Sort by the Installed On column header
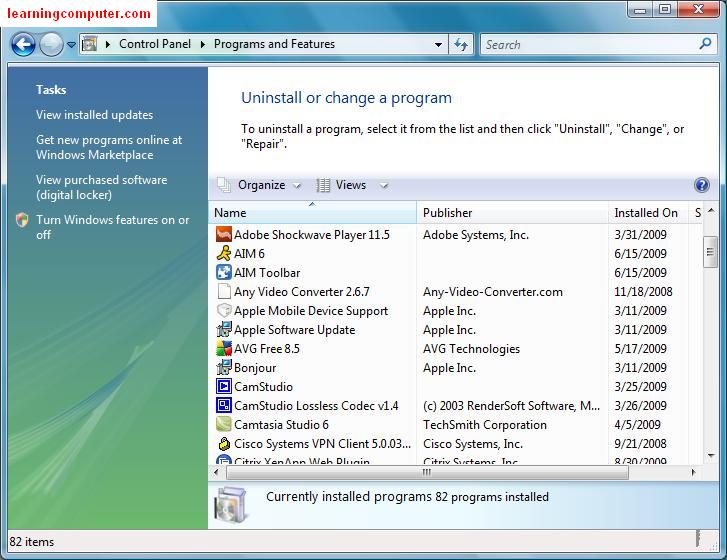Image resolution: width=727 pixels, height=560 pixels. 648,213
